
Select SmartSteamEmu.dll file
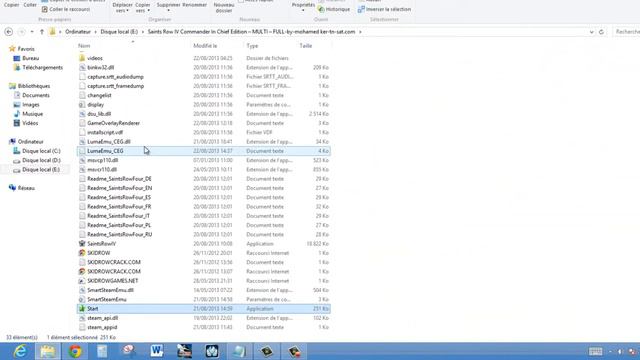tap(110, 290)
